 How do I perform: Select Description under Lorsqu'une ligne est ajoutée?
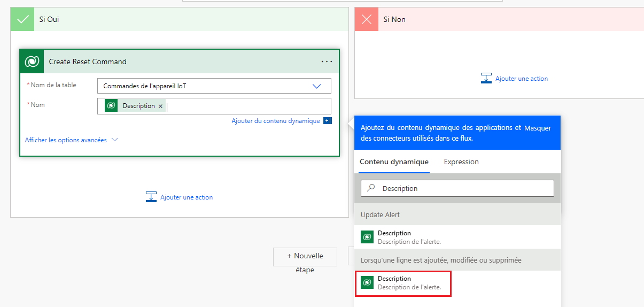457,282
